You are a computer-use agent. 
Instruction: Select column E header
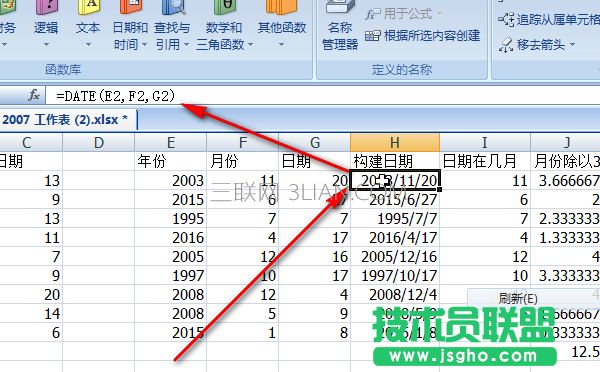coord(171,143)
